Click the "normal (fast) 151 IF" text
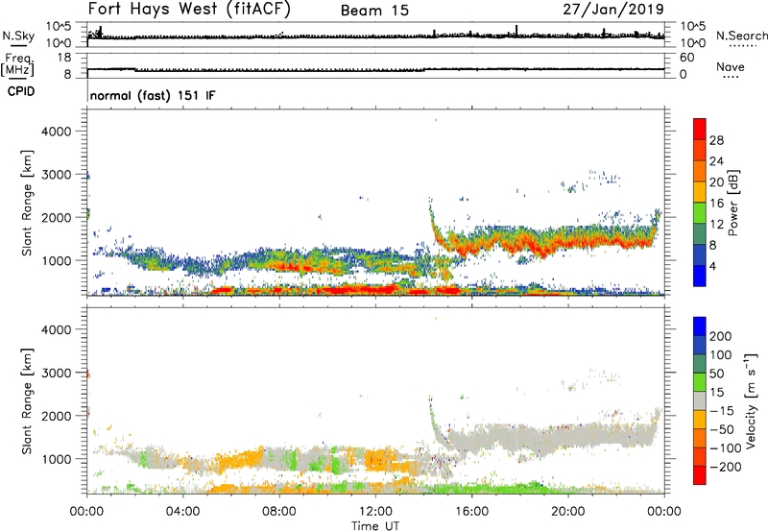 [153, 95]
